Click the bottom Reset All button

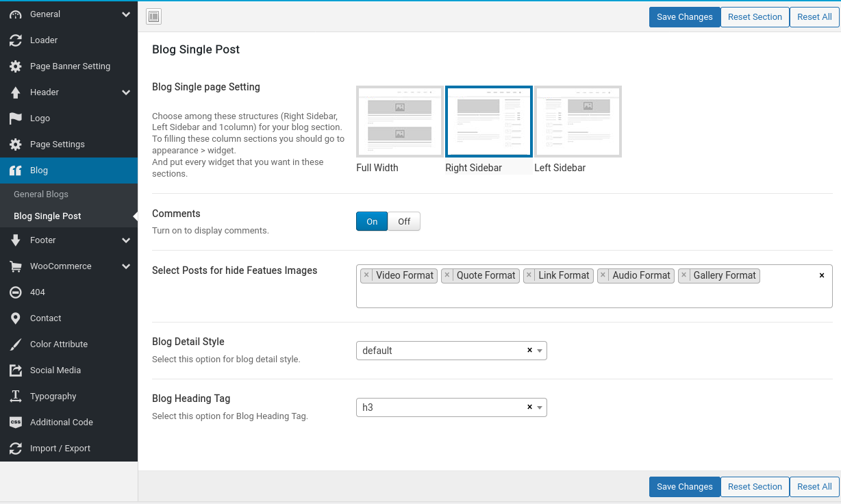coord(814,487)
